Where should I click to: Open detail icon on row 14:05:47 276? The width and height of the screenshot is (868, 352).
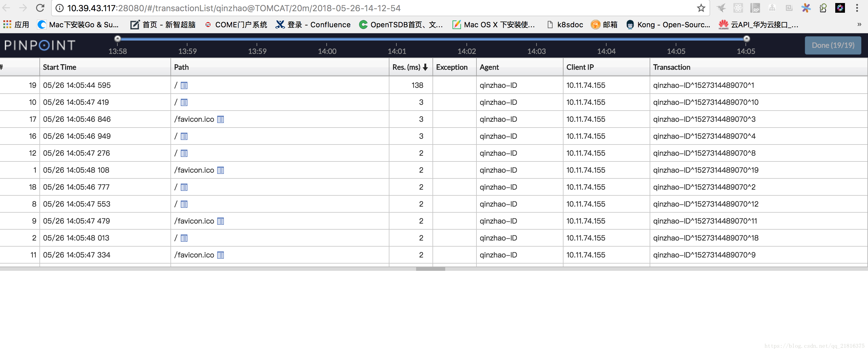(184, 154)
